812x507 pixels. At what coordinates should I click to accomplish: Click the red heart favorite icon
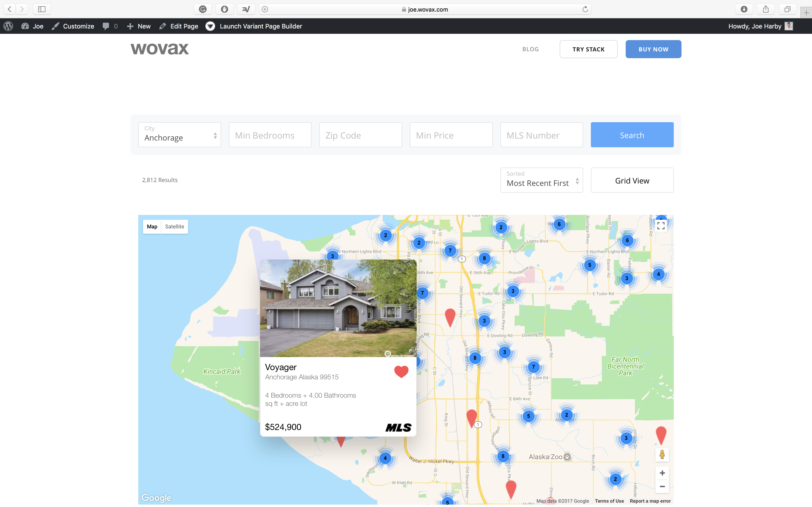pyautogui.click(x=401, y=371)
